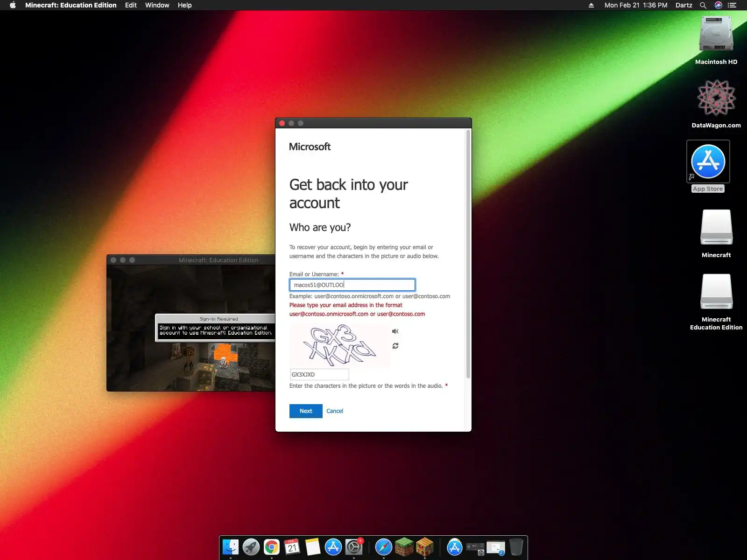The width and height of the screenshot is (747, 560).
Task: Click the "Who are you?" heading
Action: 320,227
